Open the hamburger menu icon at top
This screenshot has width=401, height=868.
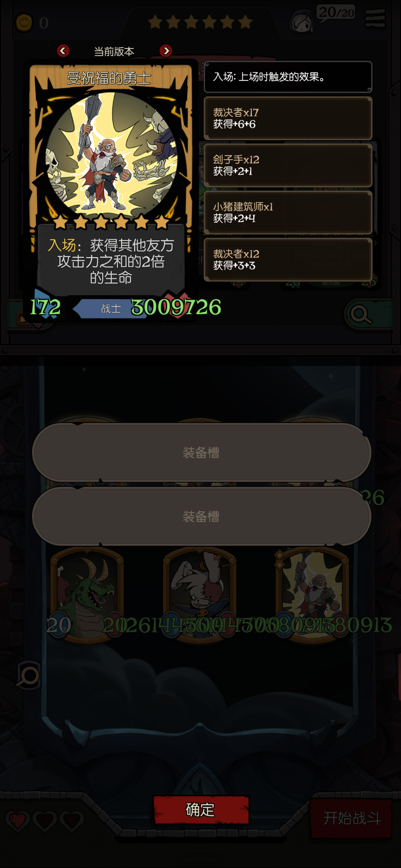(x=375, y=19)
